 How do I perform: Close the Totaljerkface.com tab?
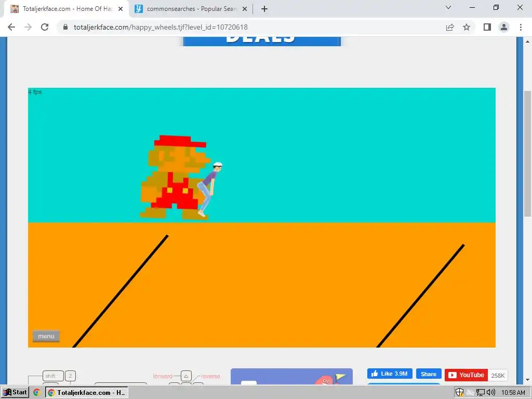coord(121,9)
